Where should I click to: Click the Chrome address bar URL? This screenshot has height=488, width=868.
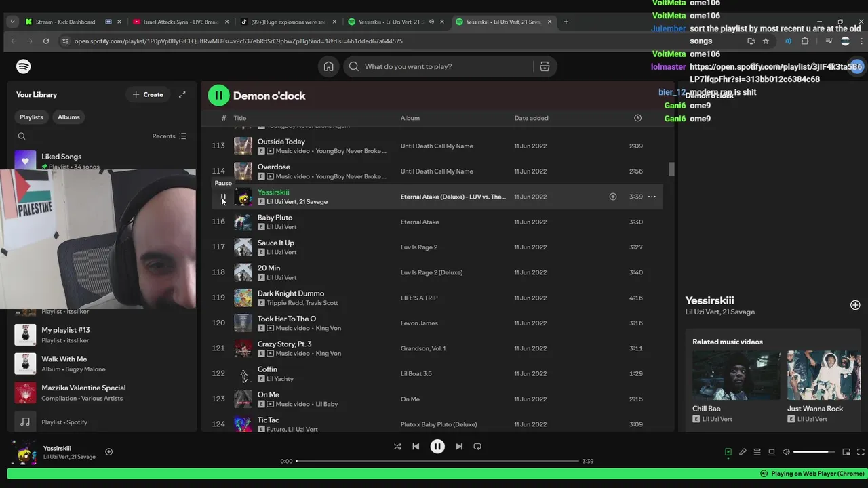(x=239, y=41)
